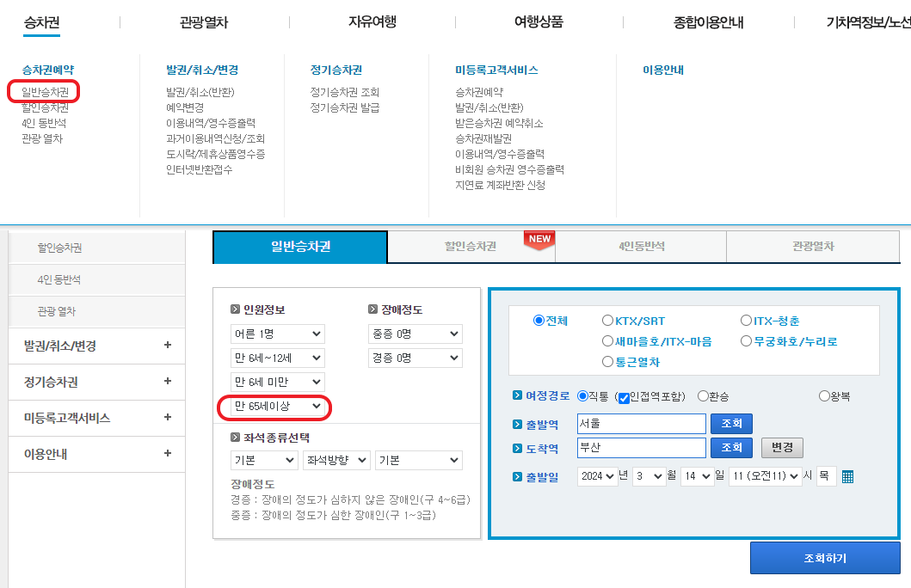911x588 pixels.
Task: Open 발권/취소(반환) under 발권/취소/변경
Action: tap(200, 92)
